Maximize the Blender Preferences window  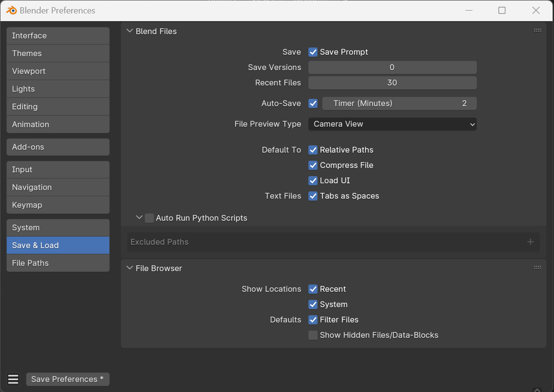coord(502,10)
